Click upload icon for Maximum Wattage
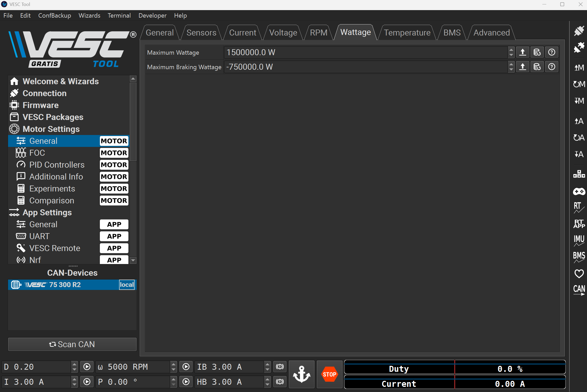The height and width of the screenshot is (392, 587). coord(522,52)
